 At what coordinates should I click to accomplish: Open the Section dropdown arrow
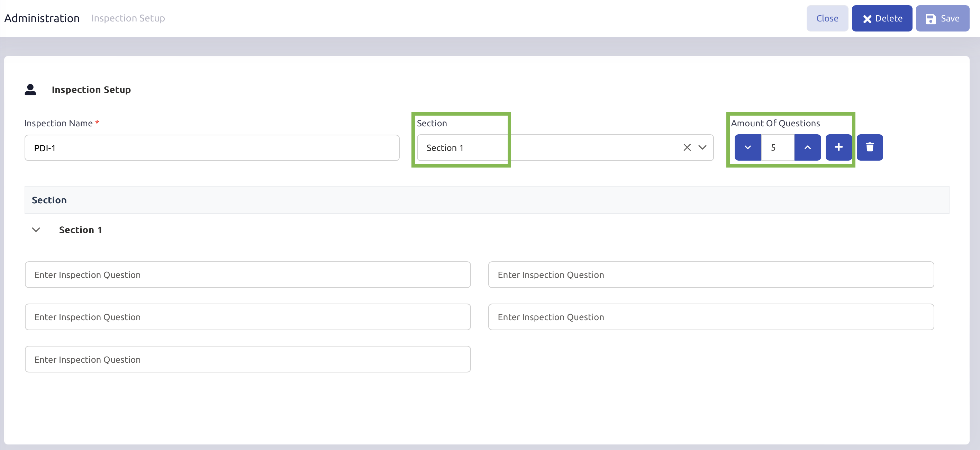click(702, 147)
